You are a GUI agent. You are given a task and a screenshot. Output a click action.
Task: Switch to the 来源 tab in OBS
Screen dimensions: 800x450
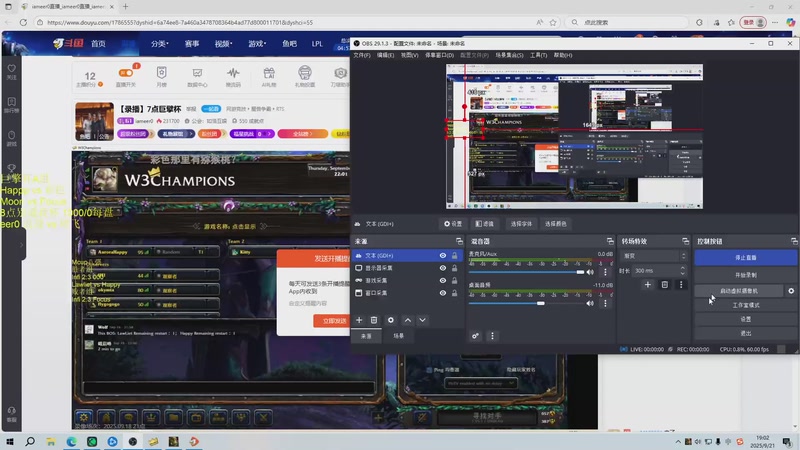click(x=366, y=336)
